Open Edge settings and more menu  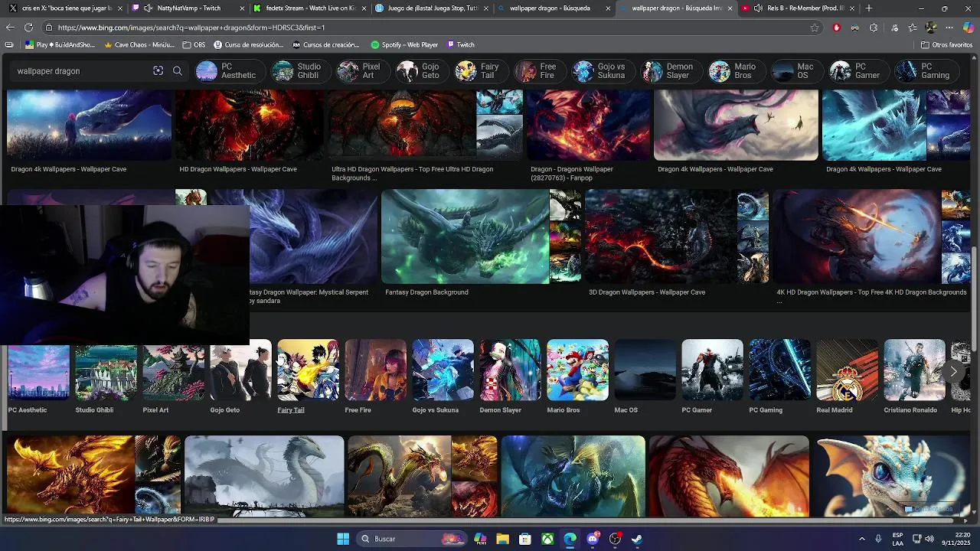949,28
